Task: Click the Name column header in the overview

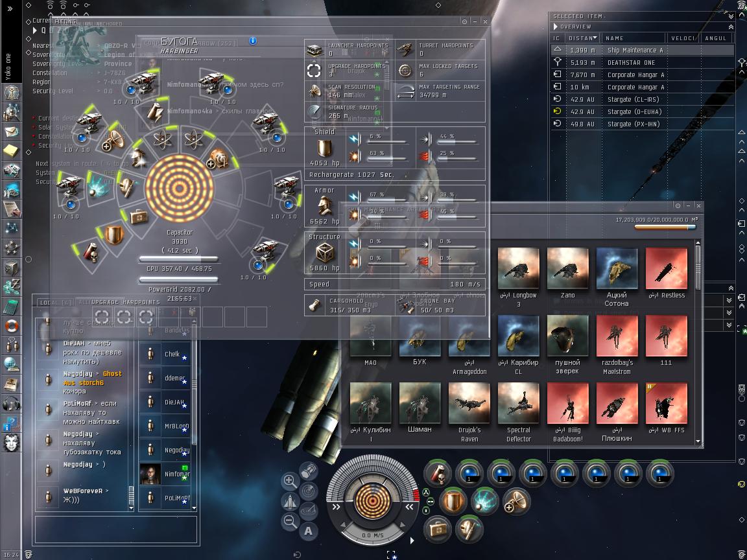Action: [x=633, y=38]
